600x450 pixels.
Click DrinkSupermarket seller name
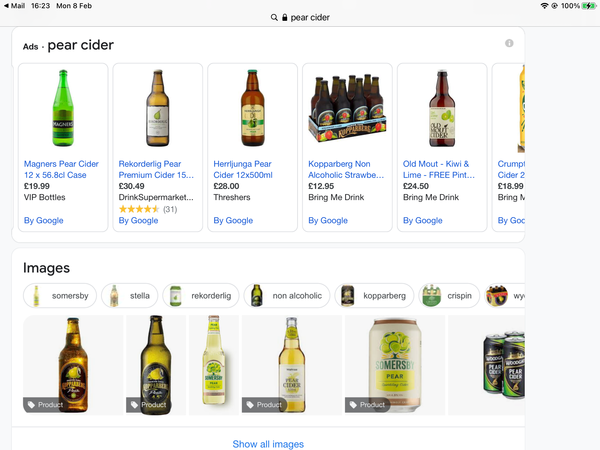tap(156, 197)
